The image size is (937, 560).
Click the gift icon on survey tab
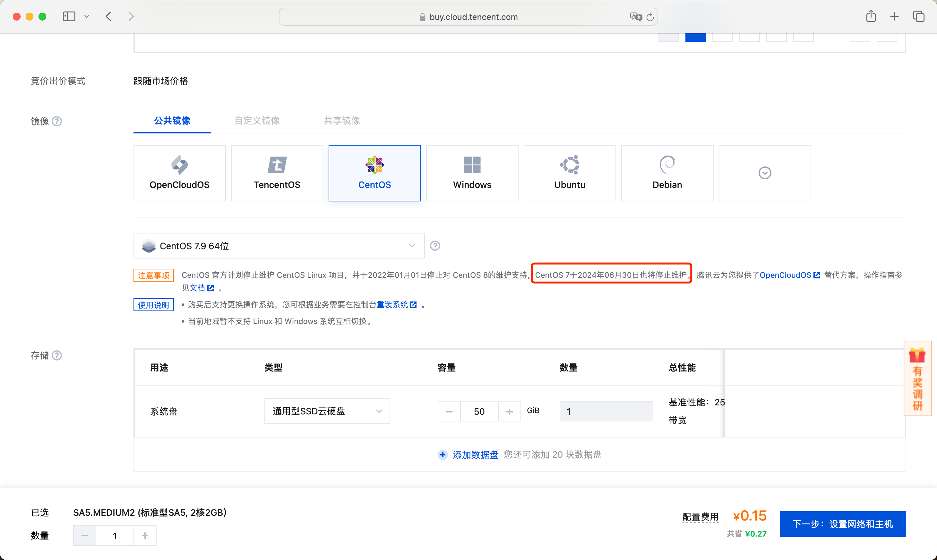(x=917, y=355)
